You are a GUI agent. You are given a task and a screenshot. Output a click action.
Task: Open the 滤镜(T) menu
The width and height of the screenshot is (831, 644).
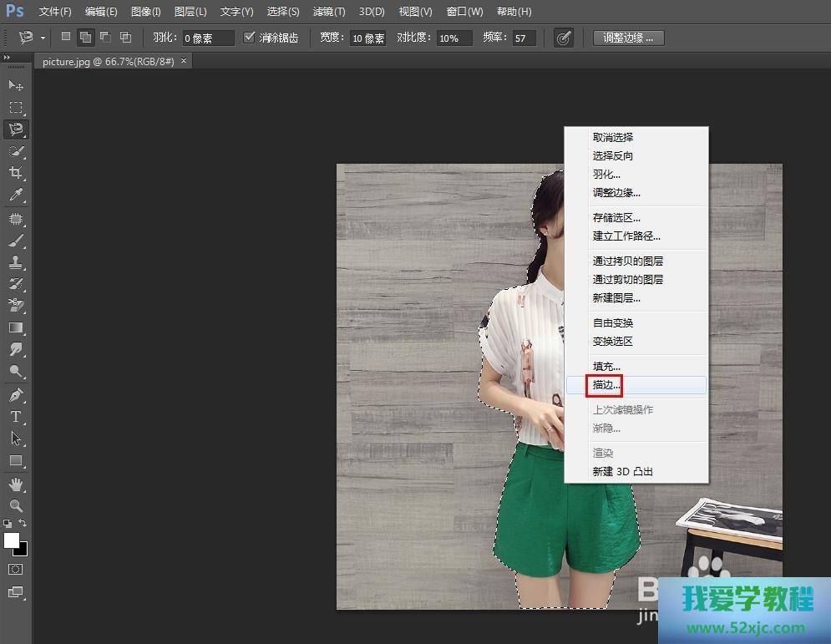[x=328, y=12]
